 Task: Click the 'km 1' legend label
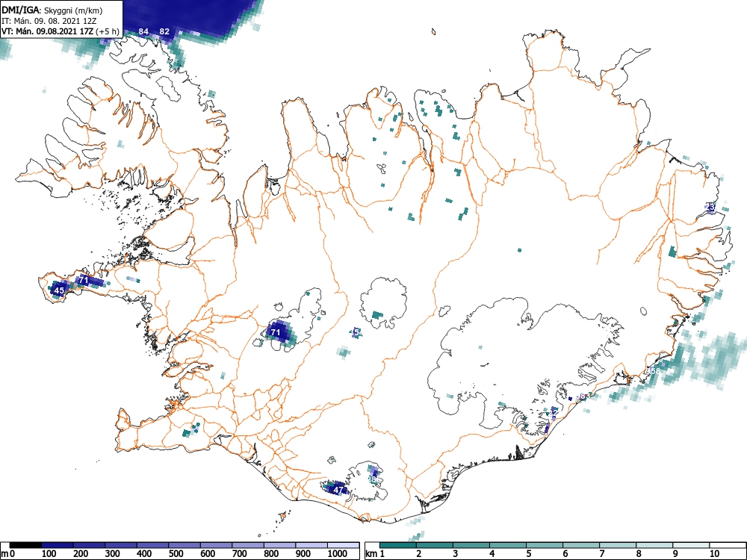point(375,554)
